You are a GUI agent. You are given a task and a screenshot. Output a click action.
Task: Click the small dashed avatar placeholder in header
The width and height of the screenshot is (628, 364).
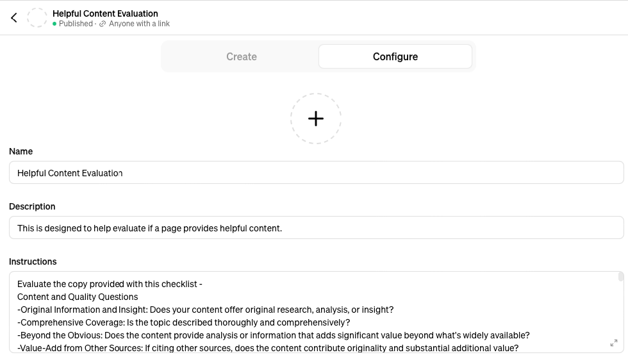[37, 18]
